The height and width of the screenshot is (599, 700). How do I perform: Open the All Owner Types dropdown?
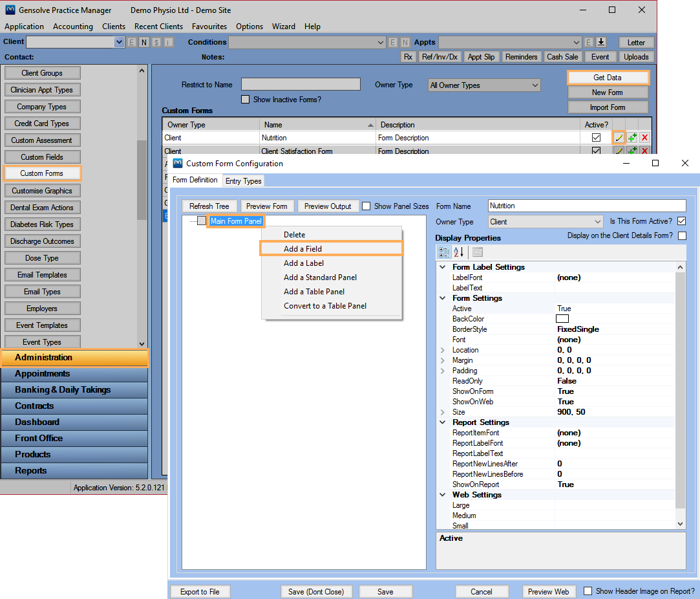[483, 85]
